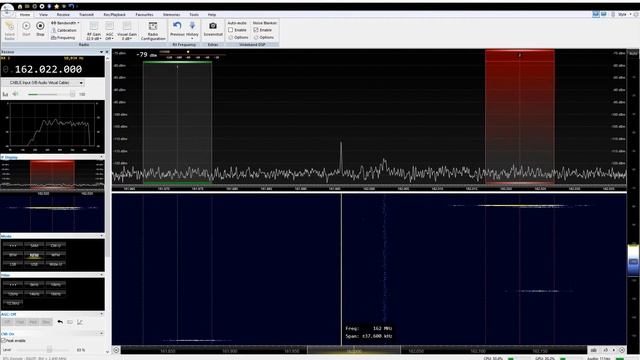This screenshot has width=640, height=360.
Task: Collapse the AGC panel arrow
Action: 102,314
